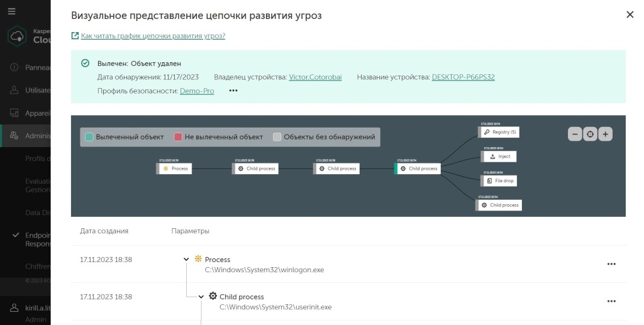Image resolution: width=644 pixels, height=325 pixels.
Task: Click the green cured object legend swatch
Action: click(x=89, y=137)
